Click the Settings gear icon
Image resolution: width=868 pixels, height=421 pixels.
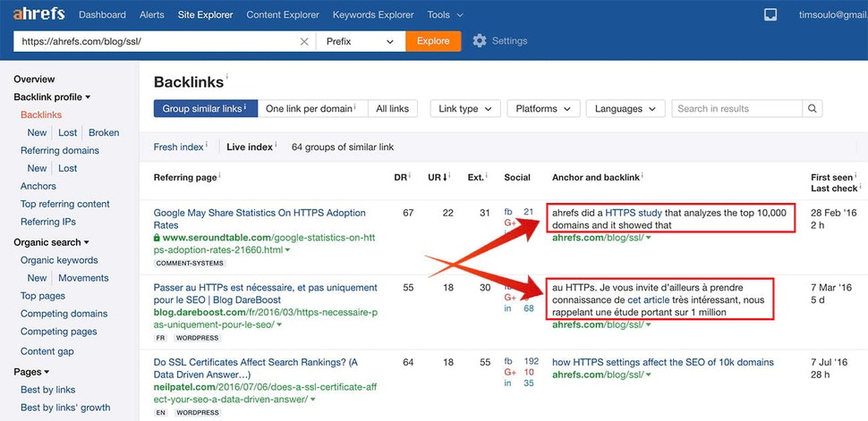[x=480, y=41]
